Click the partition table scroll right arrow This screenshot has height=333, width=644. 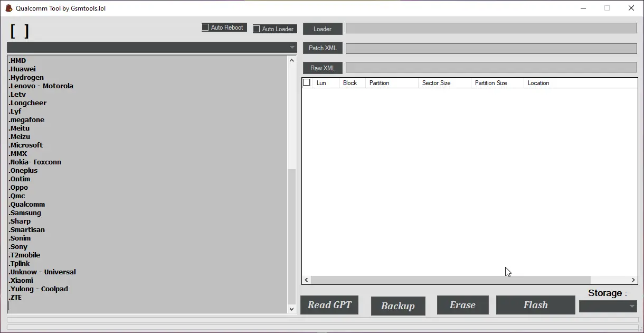(633, 280)
